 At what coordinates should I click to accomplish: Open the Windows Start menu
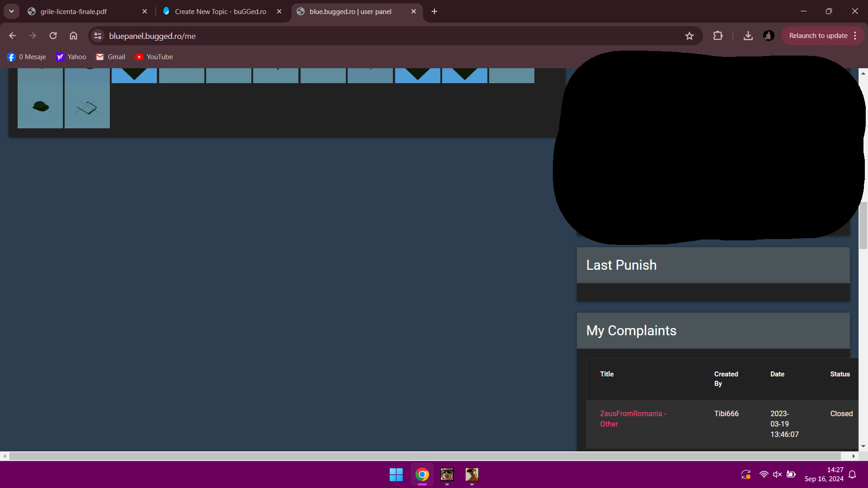tap(396, 474)
